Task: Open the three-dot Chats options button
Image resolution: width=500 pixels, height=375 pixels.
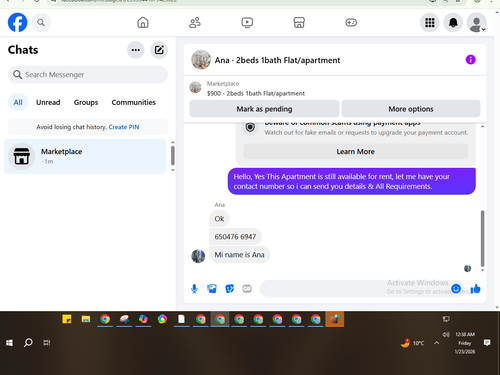Action: click(136, 50)
